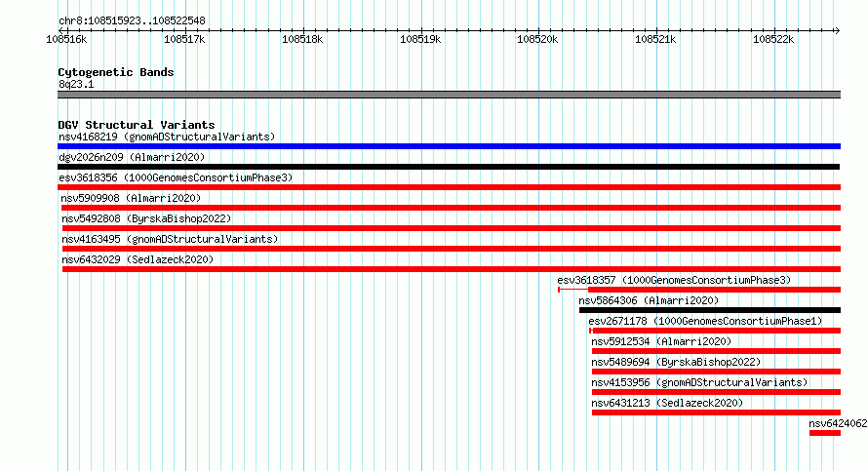Select the red nsv5909908 variant bar
Viewport: 868px width, 471px height.
coord(452,208)
